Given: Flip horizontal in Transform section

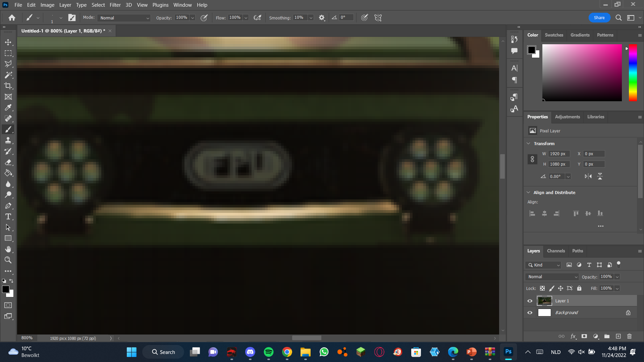Looking at the screenshot, I should 588,176.
